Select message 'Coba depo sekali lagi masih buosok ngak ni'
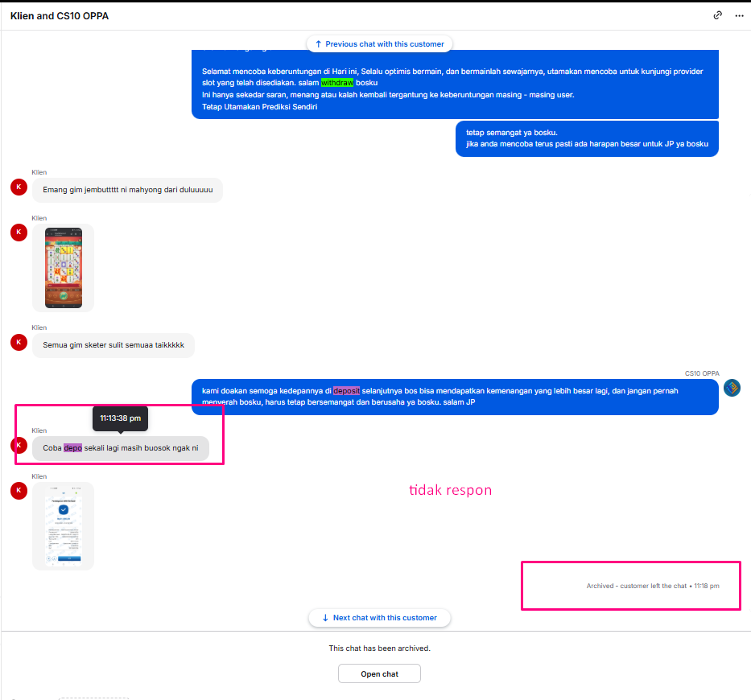The height and width of the screenshot is (700, 751). pos(121,448)
